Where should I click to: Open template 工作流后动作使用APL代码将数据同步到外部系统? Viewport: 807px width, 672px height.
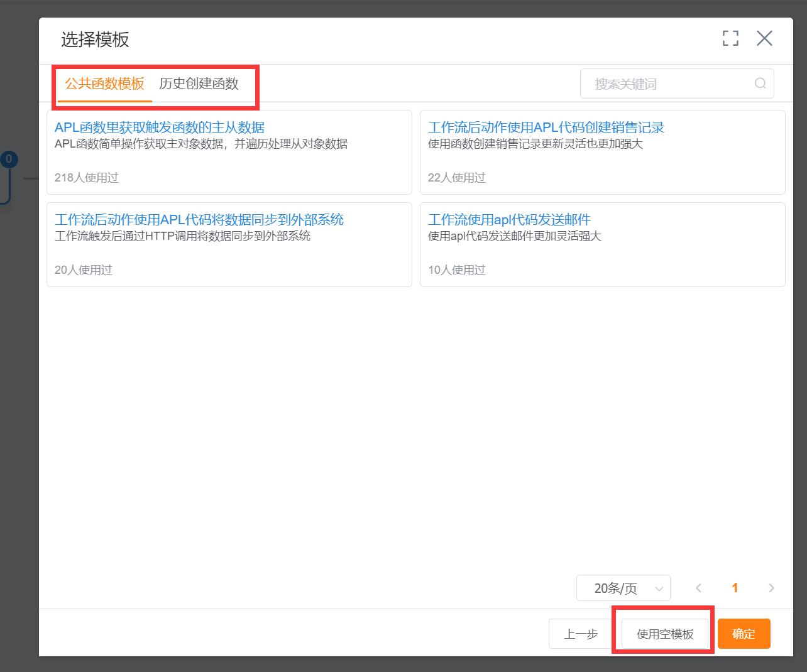coord(199,220)
